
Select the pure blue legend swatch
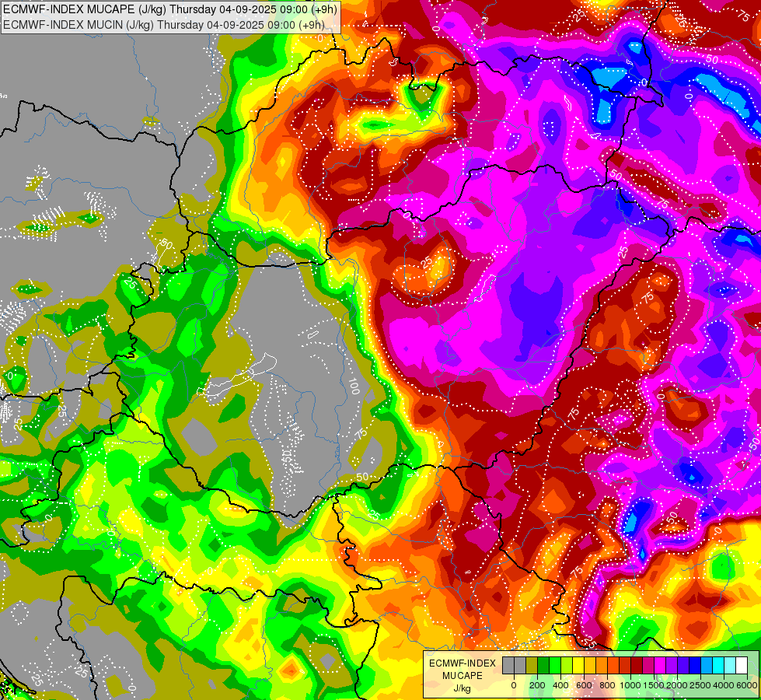point(696,665)
